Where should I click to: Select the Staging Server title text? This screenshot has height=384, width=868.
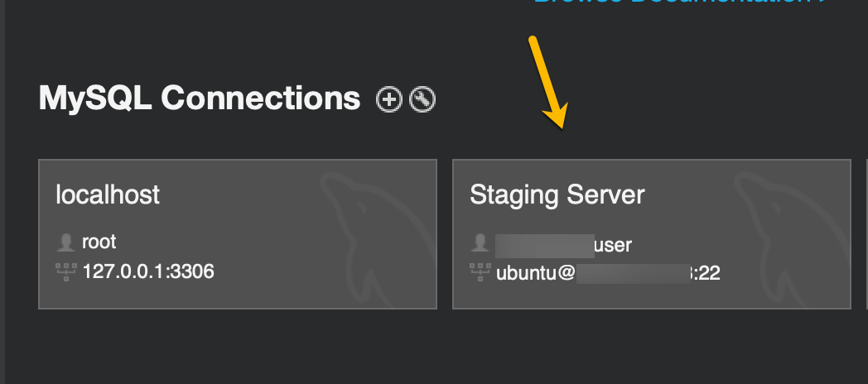pyautogui.click(x=557, y=195)
